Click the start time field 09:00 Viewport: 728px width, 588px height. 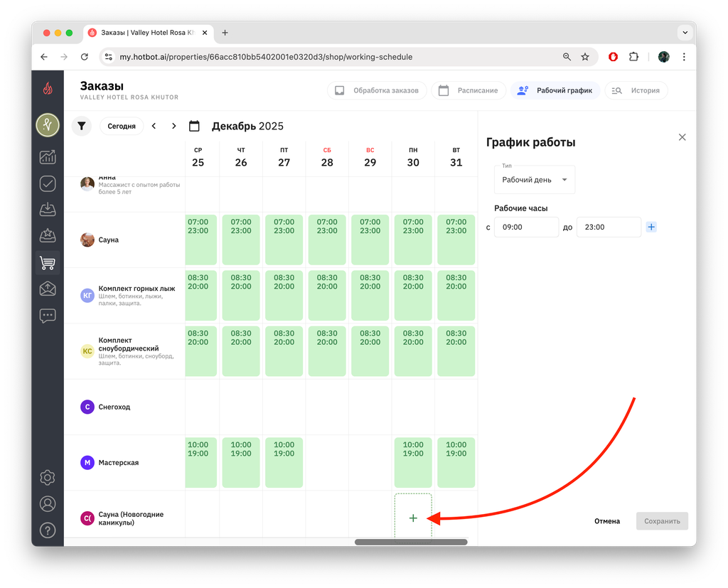point(526,227)
